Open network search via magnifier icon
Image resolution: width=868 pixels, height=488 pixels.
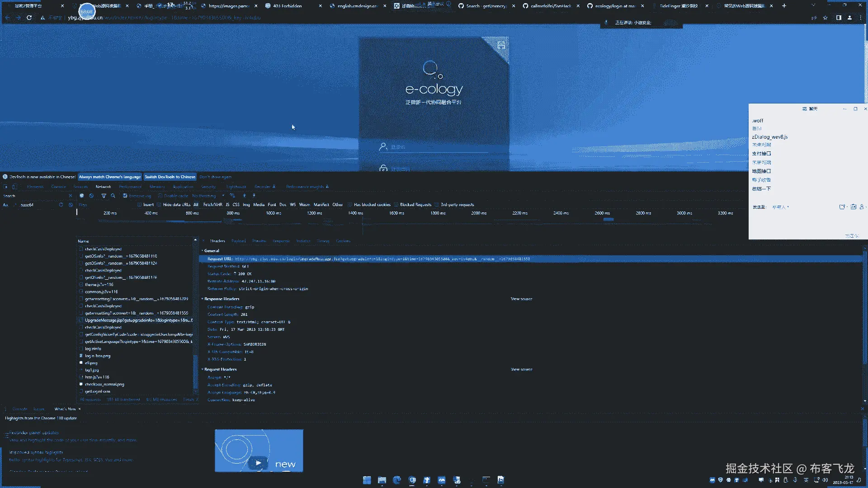pyautogui.click(x=113, y=196)
